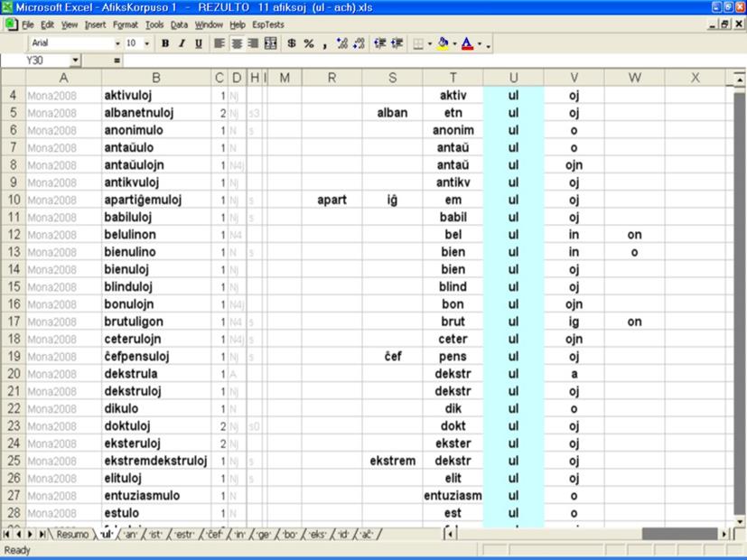Toggle underline formatting
Image resolution: width=747 pixels, height=560 pixels.
pos(199,44)
